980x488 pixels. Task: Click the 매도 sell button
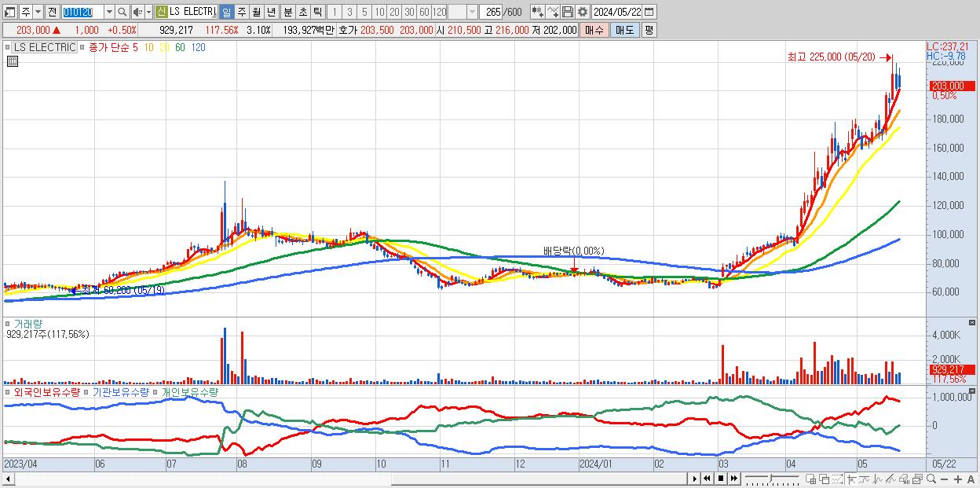624,30
